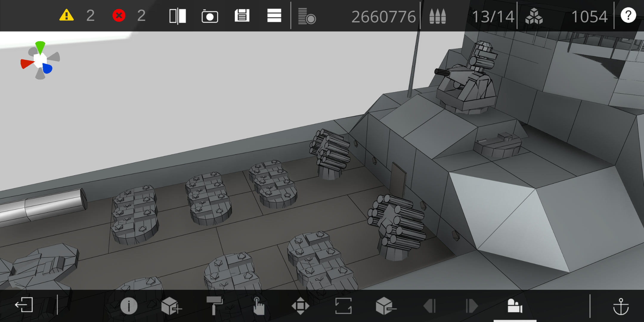Open the three-bar menu icon
The height and width of the screenshot is (322, 644).
pos(274,16)
